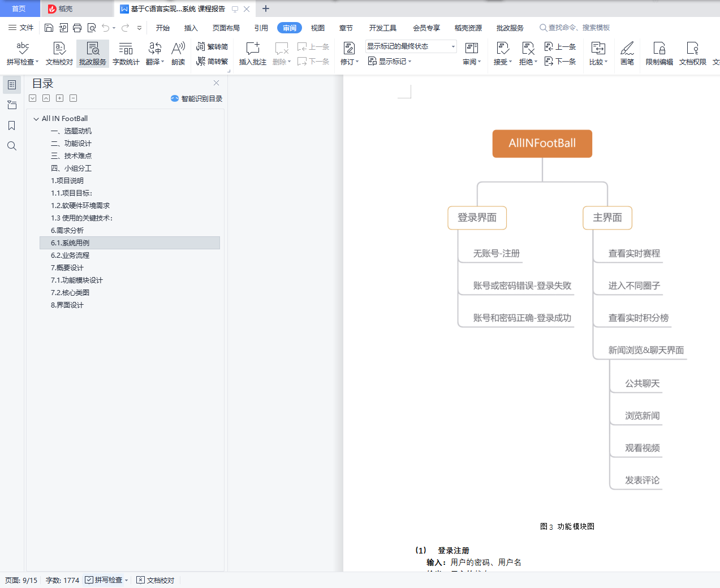
Task: Switch to the 引用 ribbon tab
Action: tap(261, 28)
